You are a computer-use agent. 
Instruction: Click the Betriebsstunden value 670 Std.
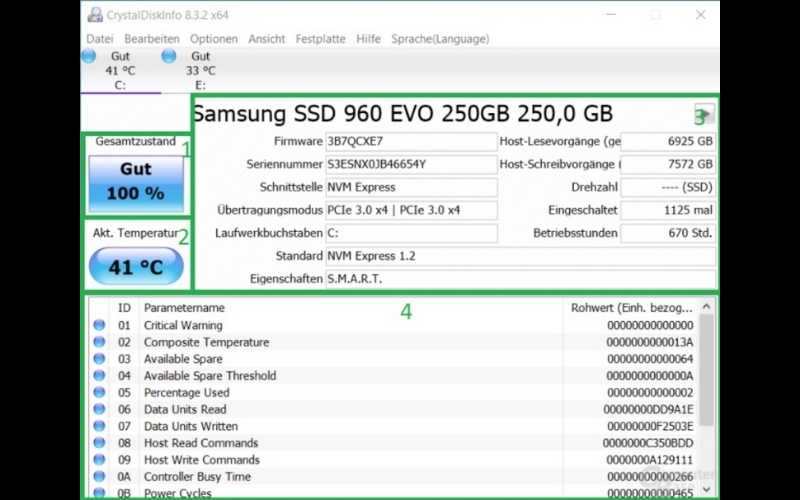point(668,233)
